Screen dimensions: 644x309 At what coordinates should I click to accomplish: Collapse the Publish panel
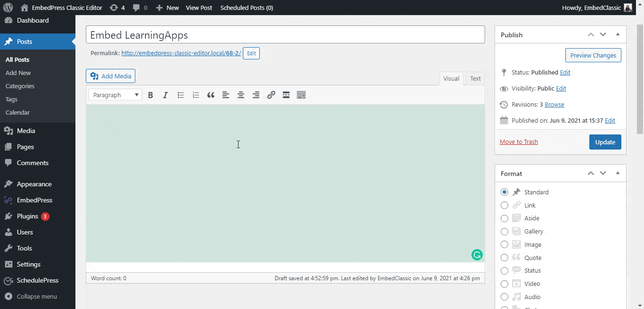(618, 34)
